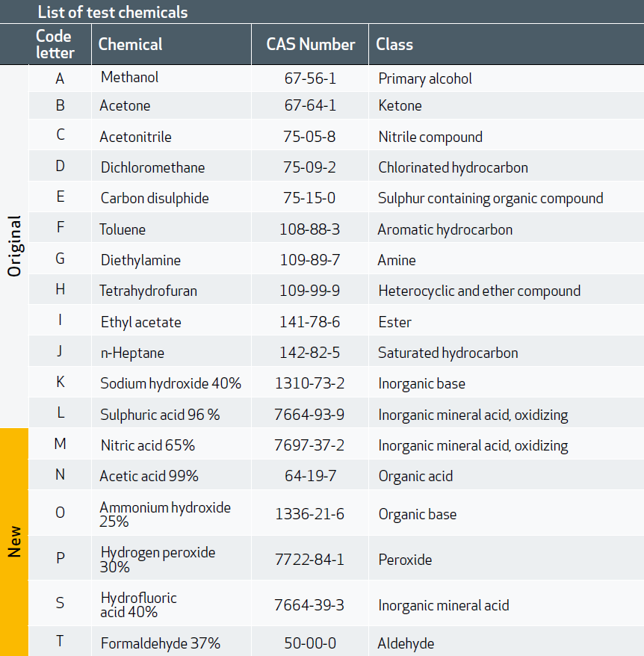Select code letter E in the table

coord(61,197)
